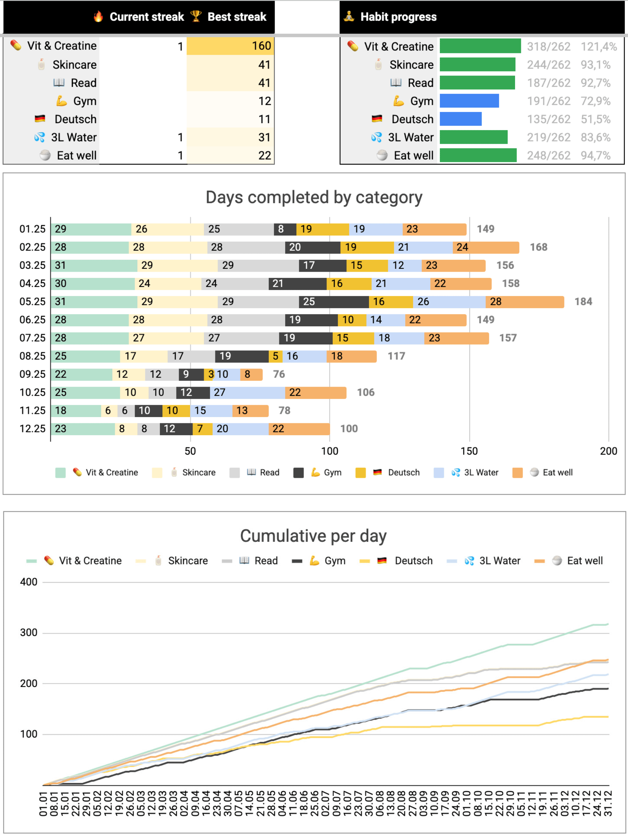Click the water droplets icon in Habit progress
Viewport: 628px width, 840px height.
(x=377, y=137)
